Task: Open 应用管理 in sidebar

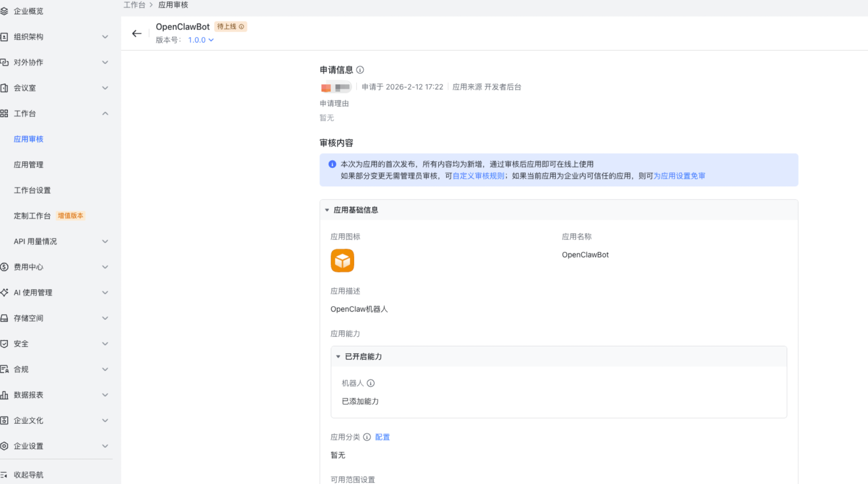Action: [29, 164]
